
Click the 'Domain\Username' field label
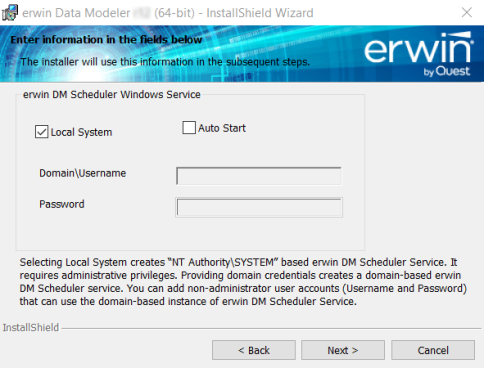pos(83,173)
